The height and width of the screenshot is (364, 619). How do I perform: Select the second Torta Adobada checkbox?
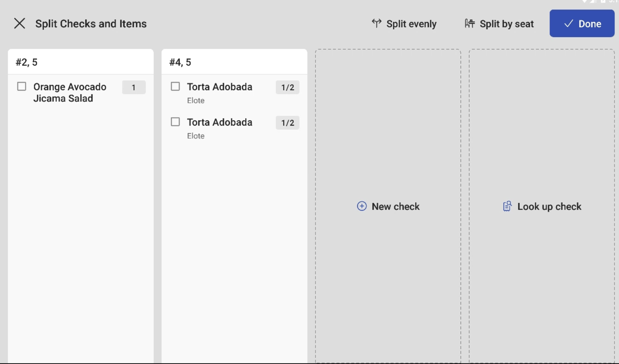175,122
